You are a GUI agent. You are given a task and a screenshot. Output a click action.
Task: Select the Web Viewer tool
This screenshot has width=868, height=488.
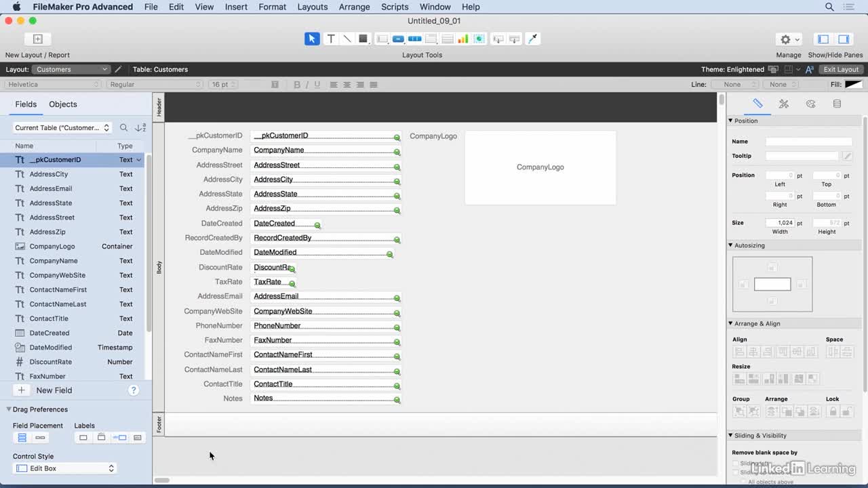(479, 39)
